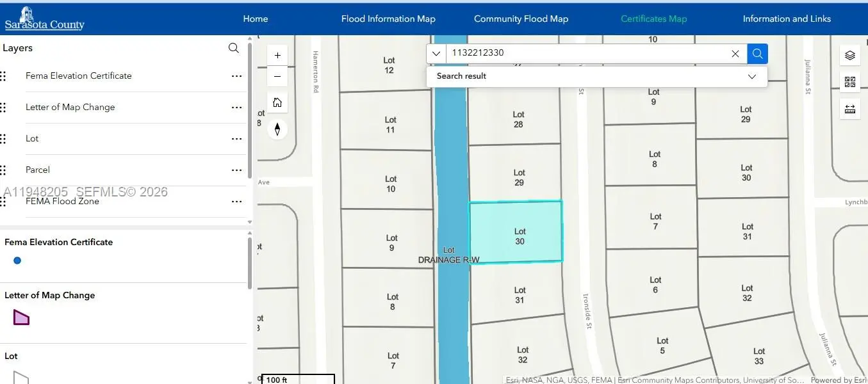Clear the search box text
The height and width of the screenshot is (384, 868).
735,54
